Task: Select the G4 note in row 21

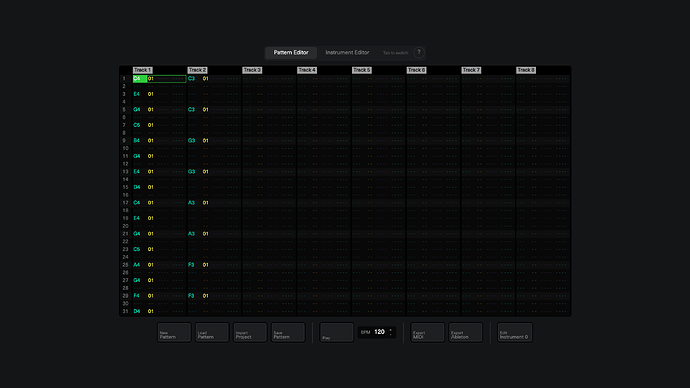Action: 137,234
